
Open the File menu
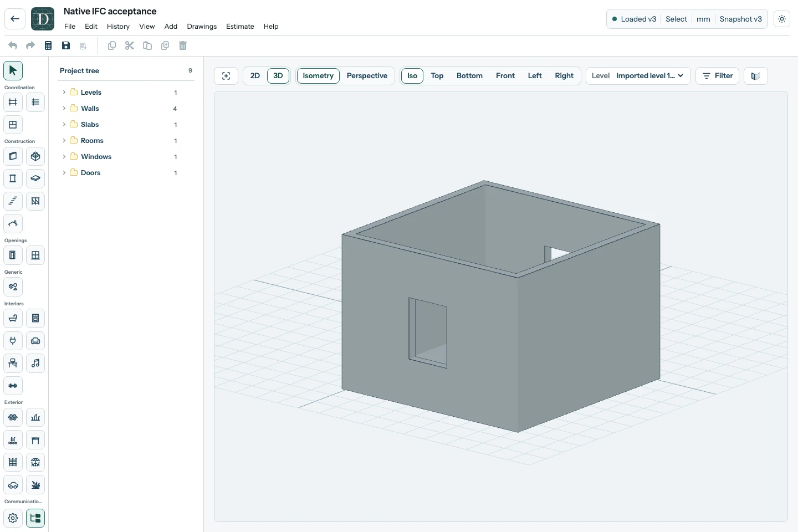70,27
